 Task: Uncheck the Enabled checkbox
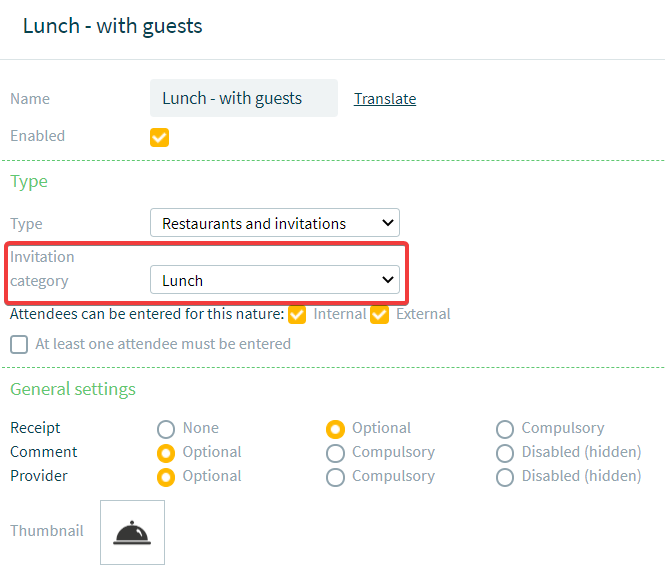(159, 137)
